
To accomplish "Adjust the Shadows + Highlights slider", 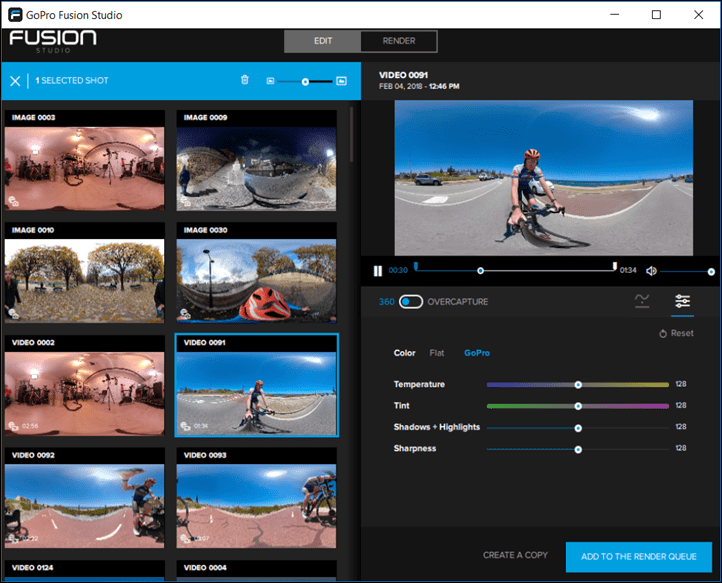I will pos(578,428).
